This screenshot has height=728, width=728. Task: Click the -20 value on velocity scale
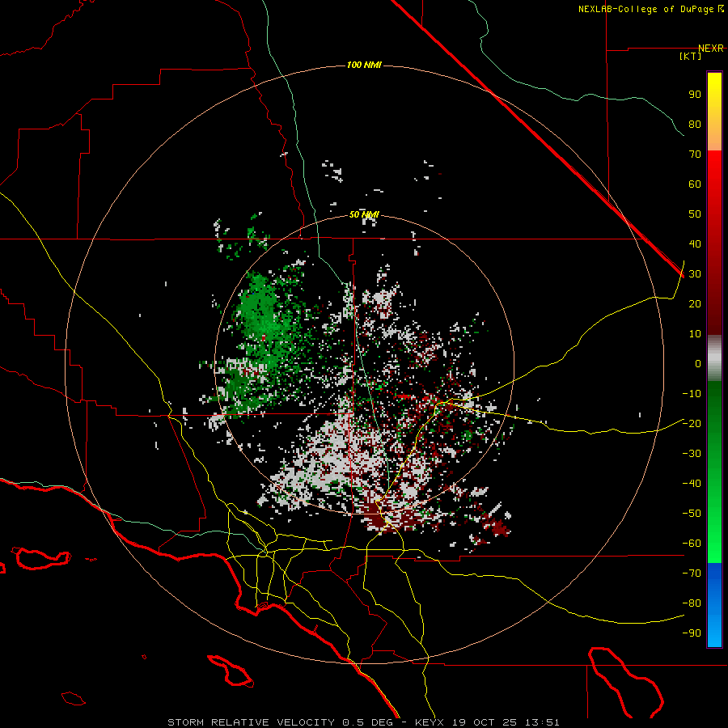[692, 423]
